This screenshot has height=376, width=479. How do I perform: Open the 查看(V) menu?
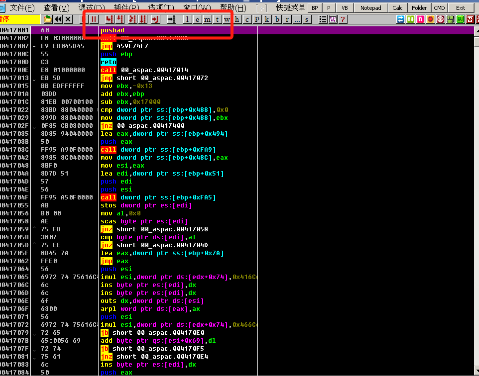[57, 7]
